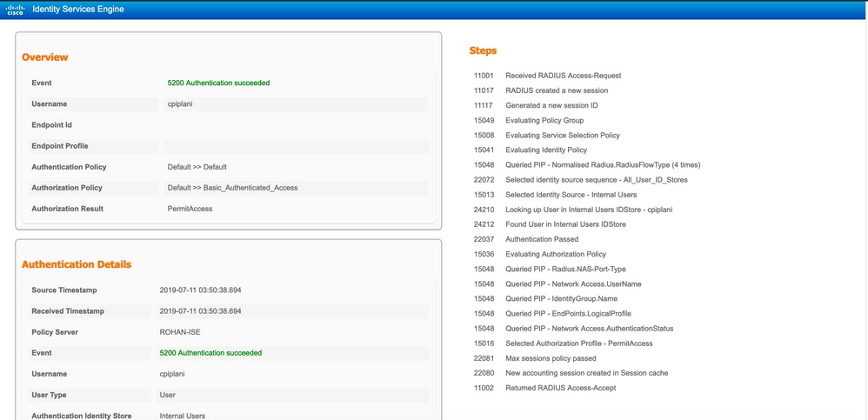Click step Queried PIP - Normalised Radius.RadiusFlowType
The width and height of the screenshot is (868, 420).
pyautogui.click(x=587, y=165)
